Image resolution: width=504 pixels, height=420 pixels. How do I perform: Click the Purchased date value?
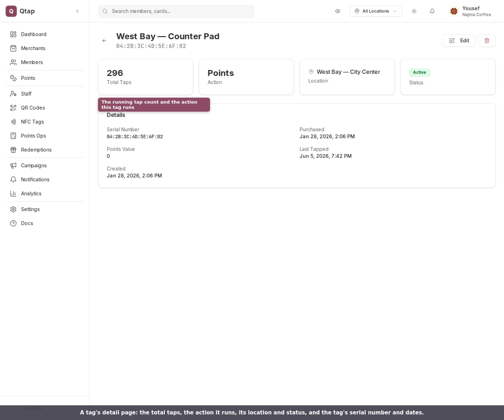[x=327, y=136]
